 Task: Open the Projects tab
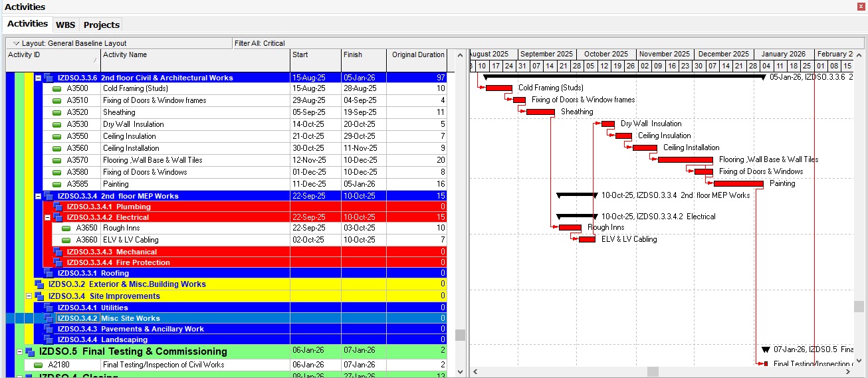(101, 25)
